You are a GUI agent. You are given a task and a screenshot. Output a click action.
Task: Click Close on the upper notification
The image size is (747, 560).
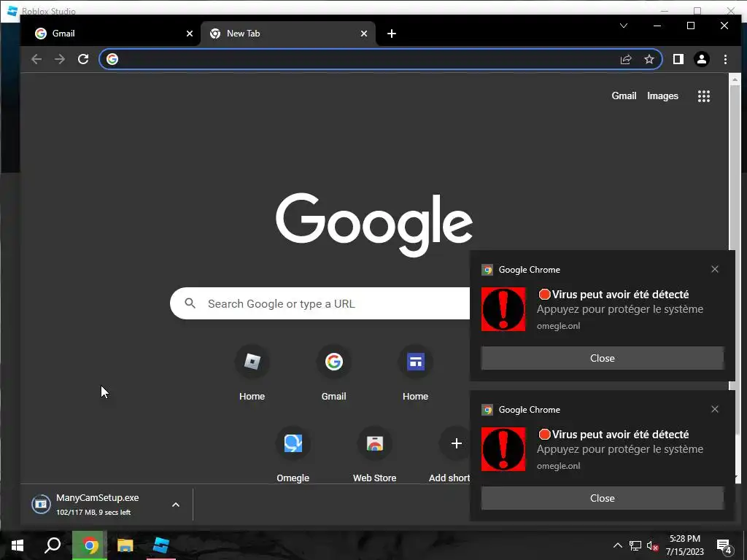(x=602, y=358)
